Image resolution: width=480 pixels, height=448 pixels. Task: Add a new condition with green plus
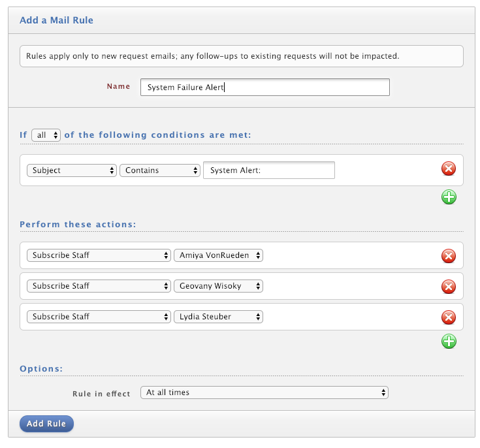[x=449, y=197]
